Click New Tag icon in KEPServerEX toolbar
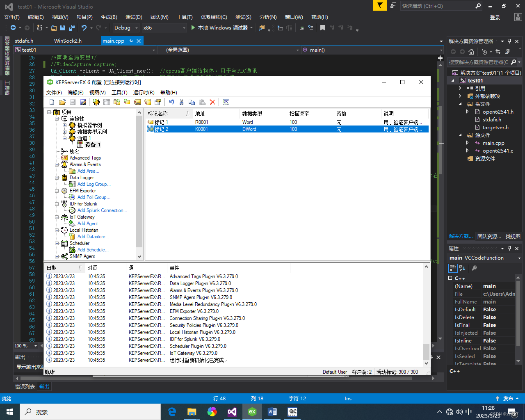Viewport: 525px width, 420px height. [127, 102]
